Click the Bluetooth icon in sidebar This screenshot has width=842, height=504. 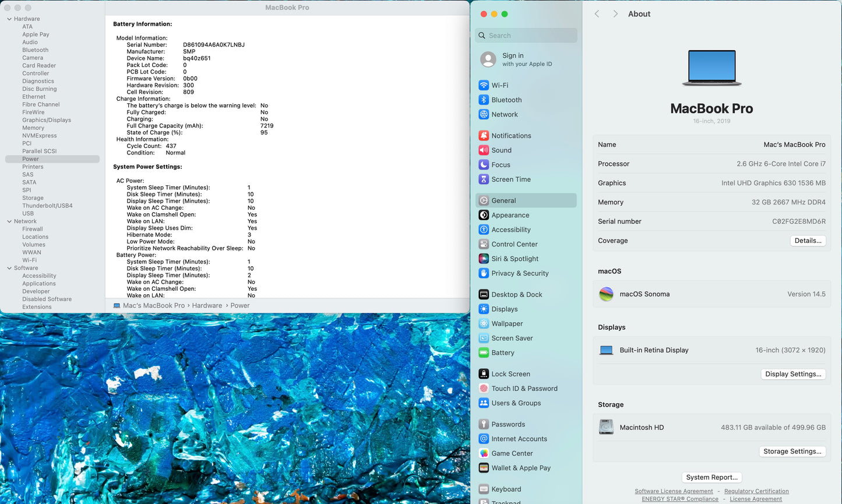[x=484, y=100]
